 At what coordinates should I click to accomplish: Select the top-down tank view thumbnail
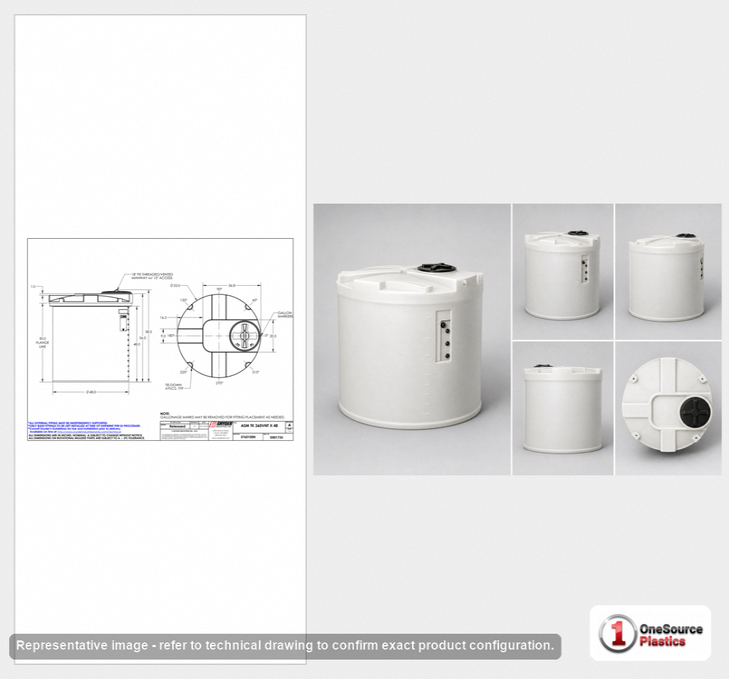[669, 408]
